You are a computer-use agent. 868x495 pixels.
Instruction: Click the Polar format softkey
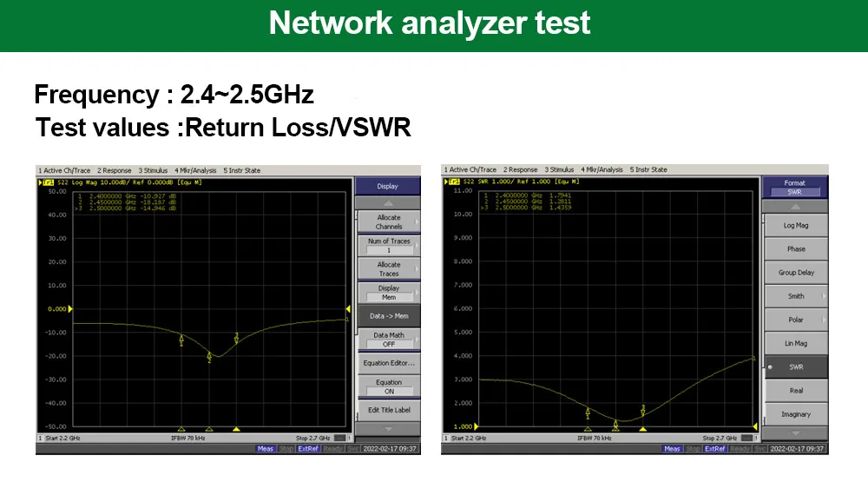(x=795, y=320)
